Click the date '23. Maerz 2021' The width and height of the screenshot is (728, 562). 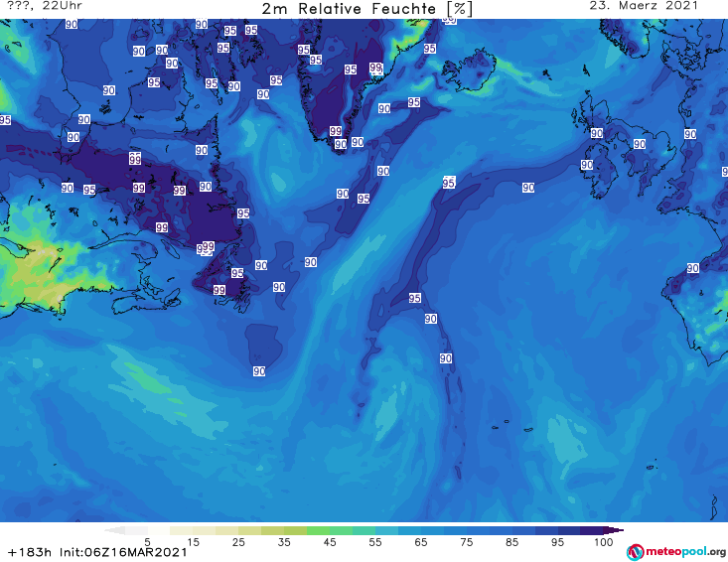(644, 6)
